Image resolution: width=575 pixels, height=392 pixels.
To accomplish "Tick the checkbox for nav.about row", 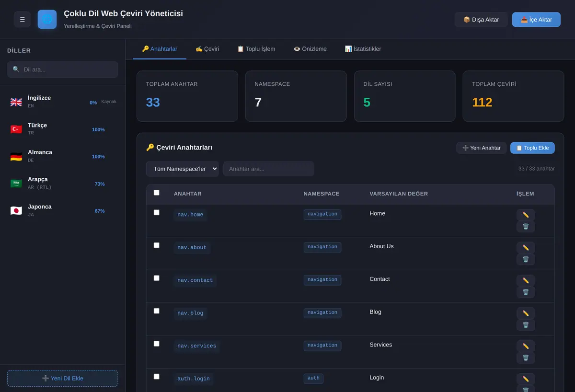I will [x=156, y=245].
